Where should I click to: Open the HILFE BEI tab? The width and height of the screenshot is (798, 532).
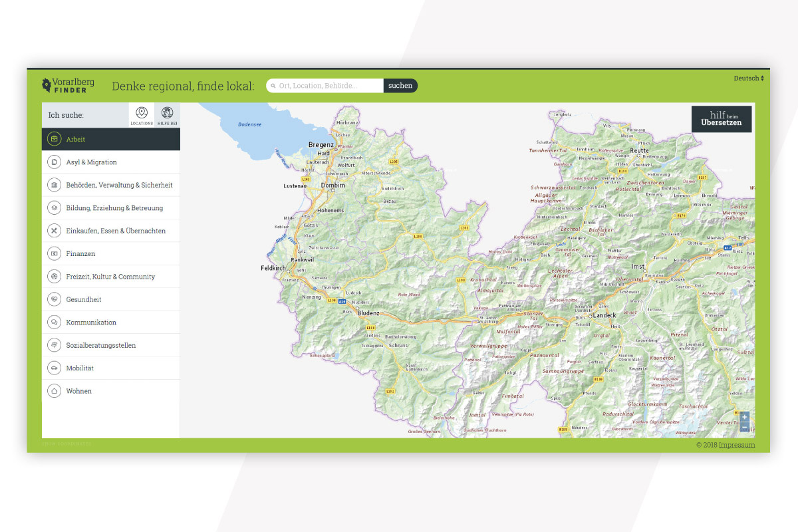pos(168,115)
